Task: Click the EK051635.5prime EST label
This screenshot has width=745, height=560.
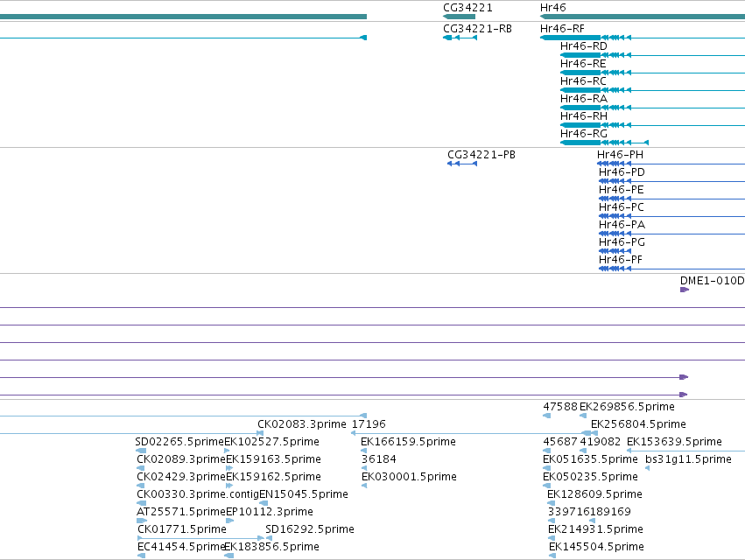Action: [590, 459]
